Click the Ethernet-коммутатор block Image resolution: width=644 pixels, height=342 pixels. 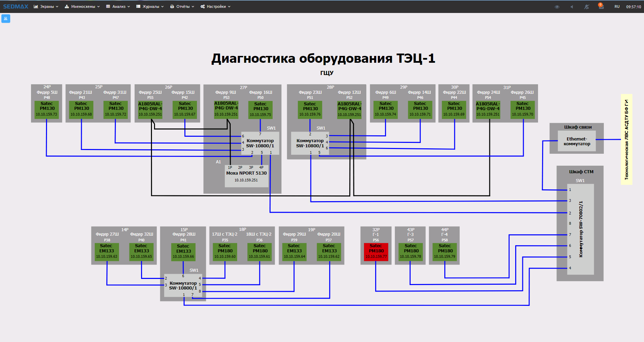tap(577, 141)
